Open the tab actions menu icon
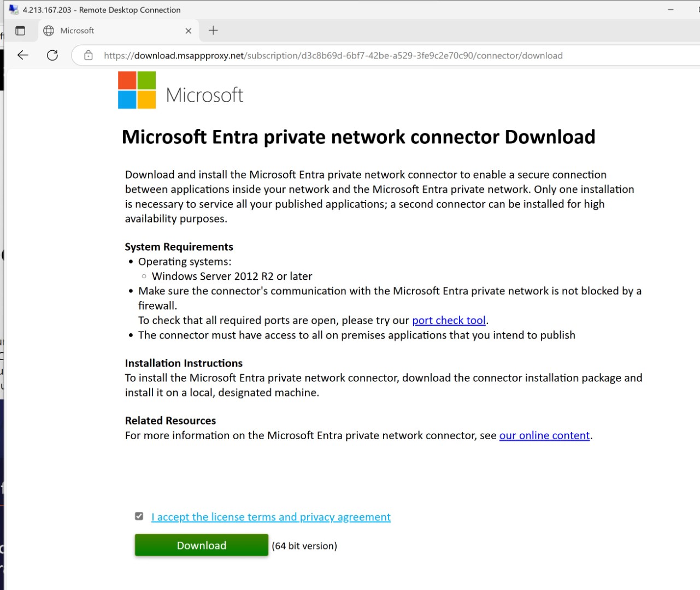This screenshot has height=590, width=700. (20, 31)
